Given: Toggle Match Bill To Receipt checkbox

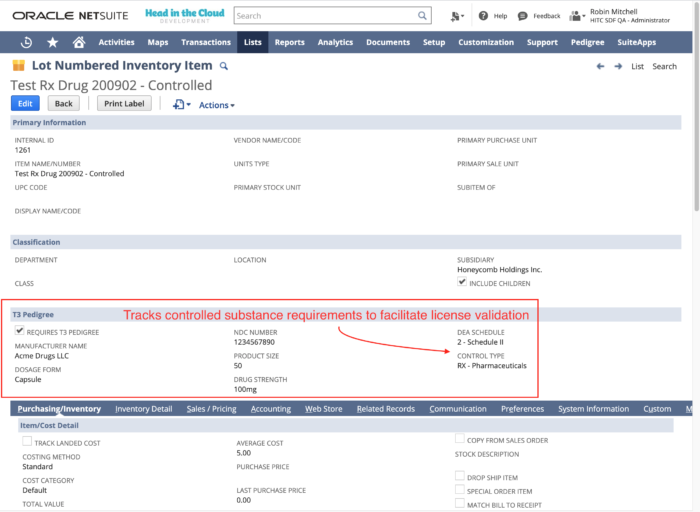Looking at the screenshot, I should click(460, 503).
